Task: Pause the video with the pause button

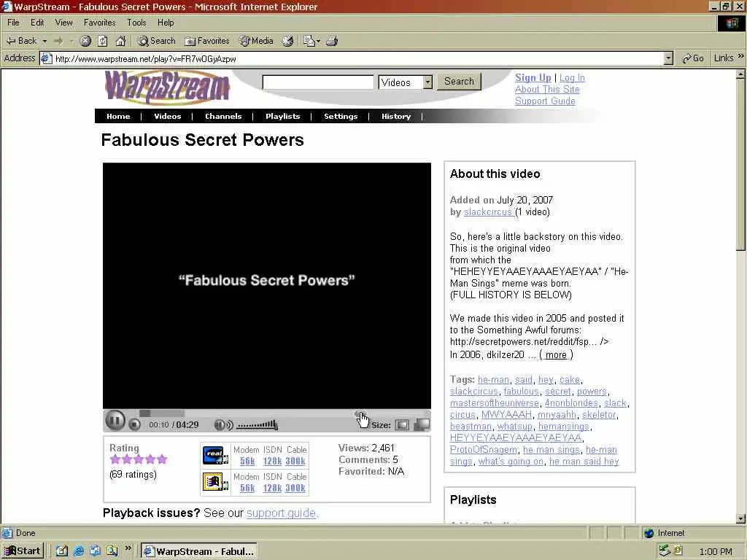Action: tap(115, 421)
